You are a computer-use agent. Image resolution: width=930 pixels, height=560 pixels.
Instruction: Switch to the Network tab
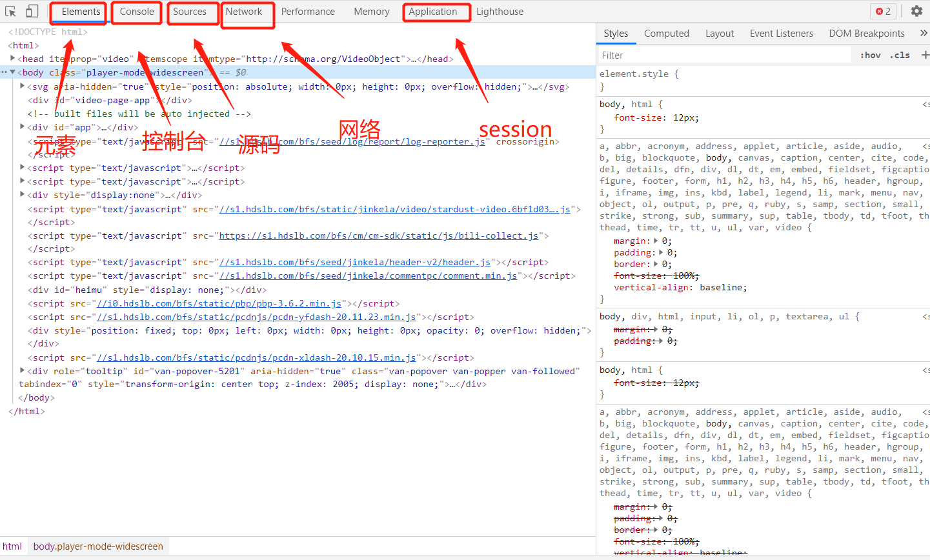click(244, 12)
